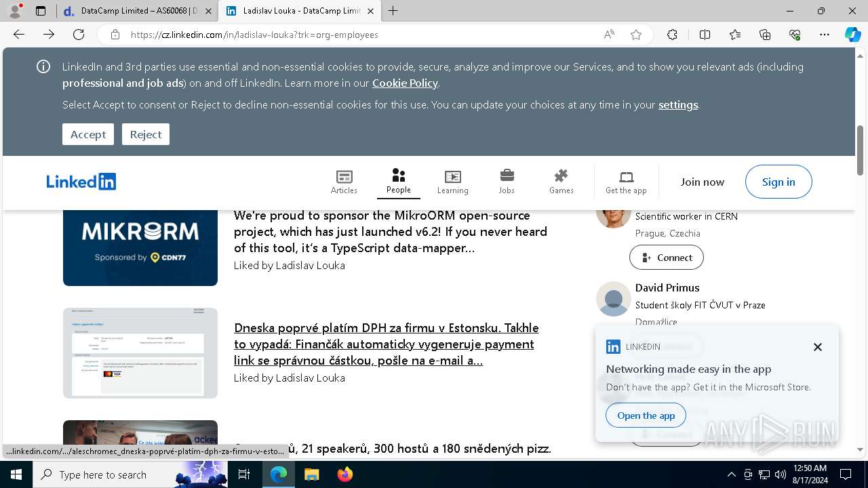
Task: Close the Ladislav Louka tab
Action: point(371,11)
